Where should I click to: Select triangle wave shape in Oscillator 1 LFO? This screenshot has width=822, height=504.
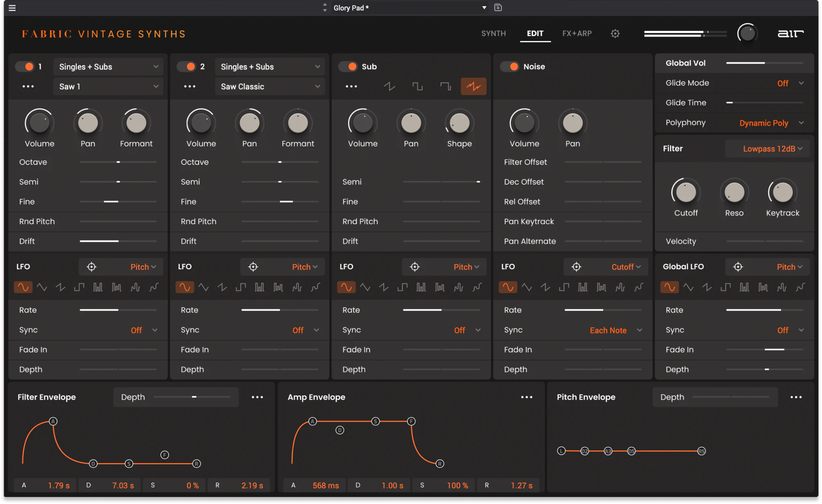click(x=42, y=287)
